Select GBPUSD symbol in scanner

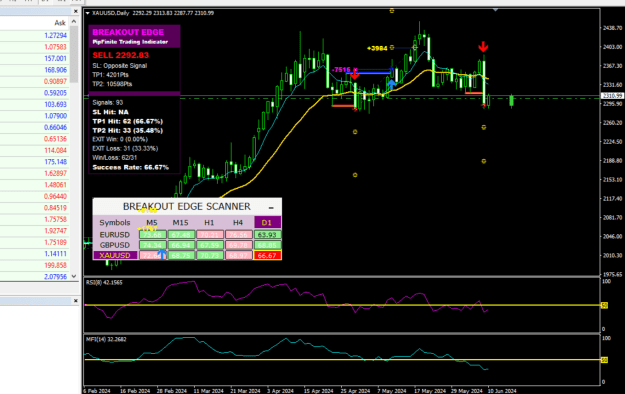115,245
